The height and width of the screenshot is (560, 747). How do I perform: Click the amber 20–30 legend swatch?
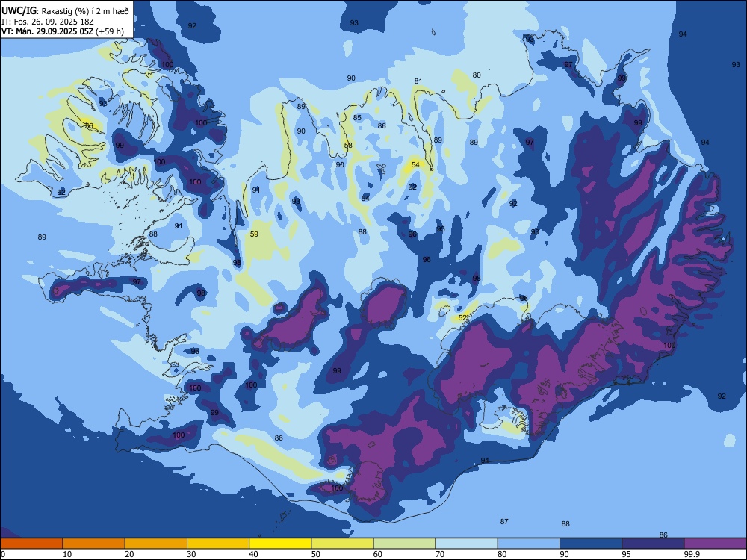[156, 544]
